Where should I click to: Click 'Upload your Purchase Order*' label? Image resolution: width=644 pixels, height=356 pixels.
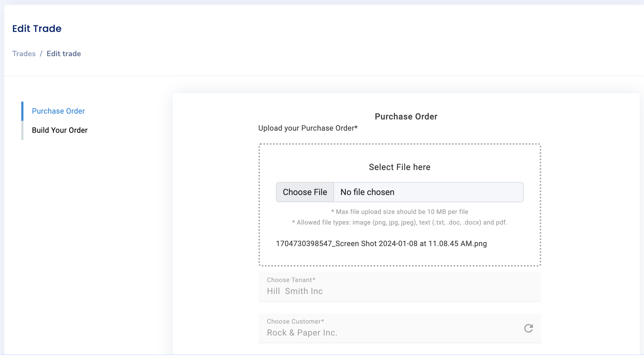click(308, 128)
